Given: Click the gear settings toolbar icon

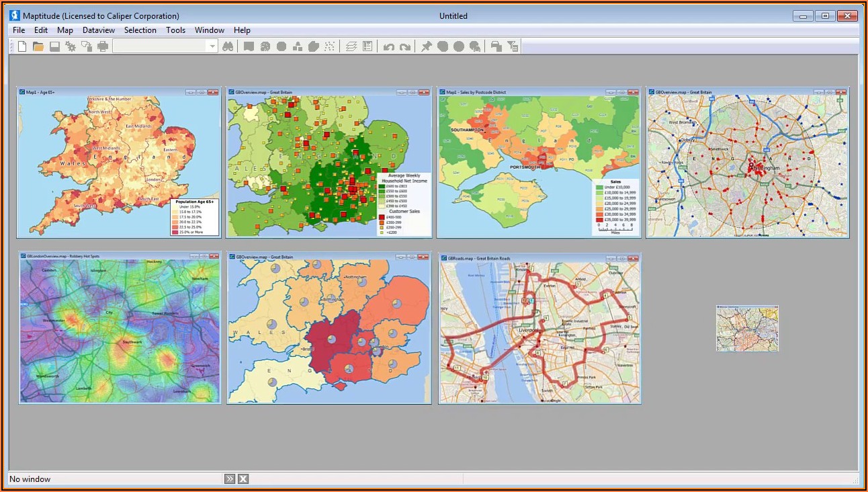Looking at the screenshot, I should tap(71, 46).
